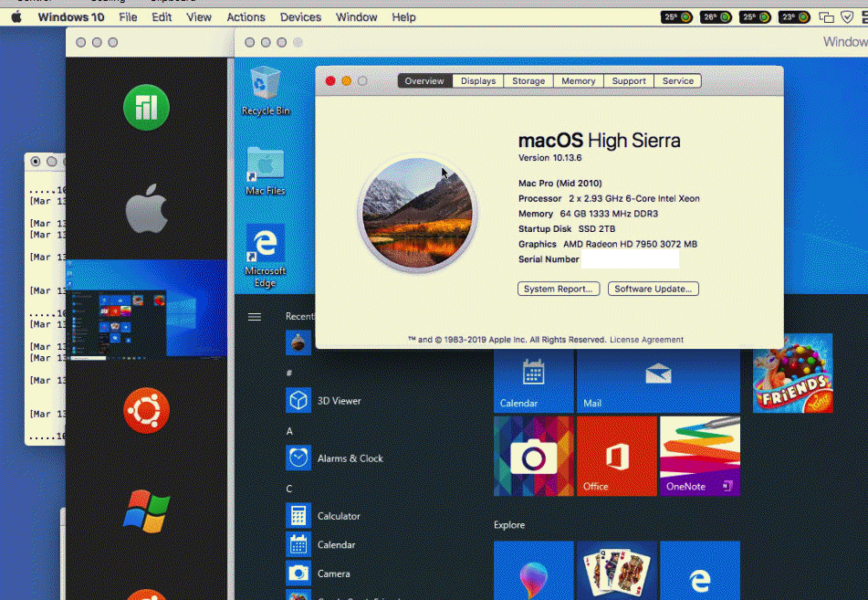Open the File menu
The image size is (868, 600).
point(128,17)
